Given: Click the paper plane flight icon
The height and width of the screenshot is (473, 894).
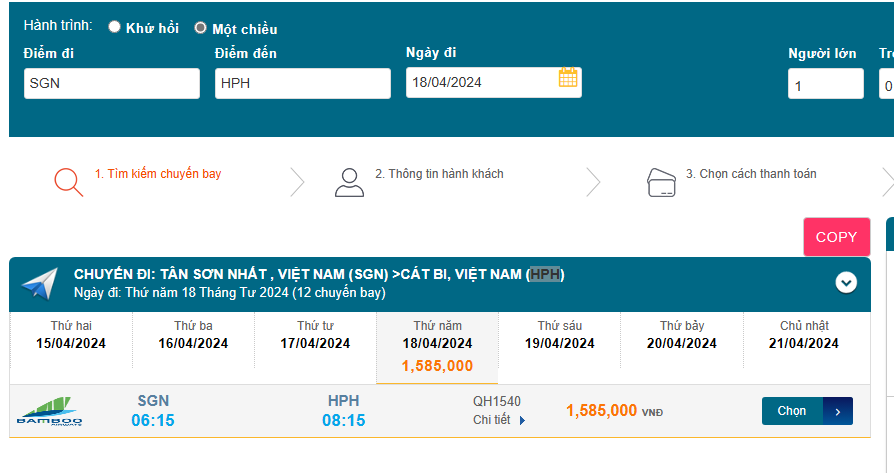Looking at the screenshot, I should coord(40,284).
